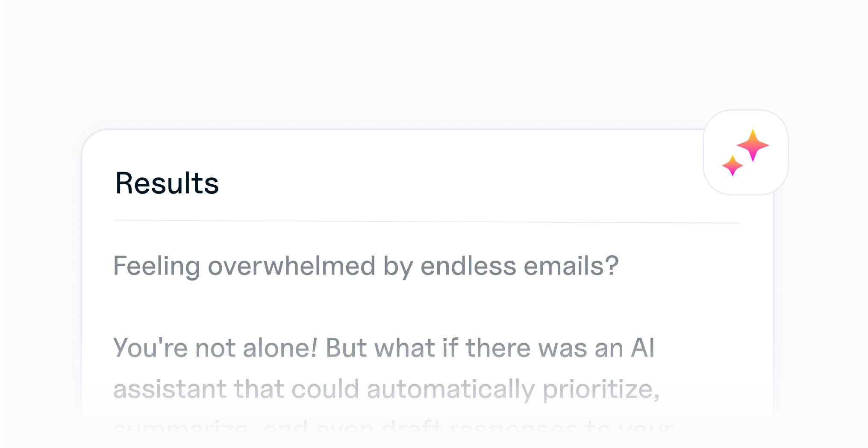Click the phrase "You're not" in the results
Screen dimensions: 868x448
tap(174, 348)
